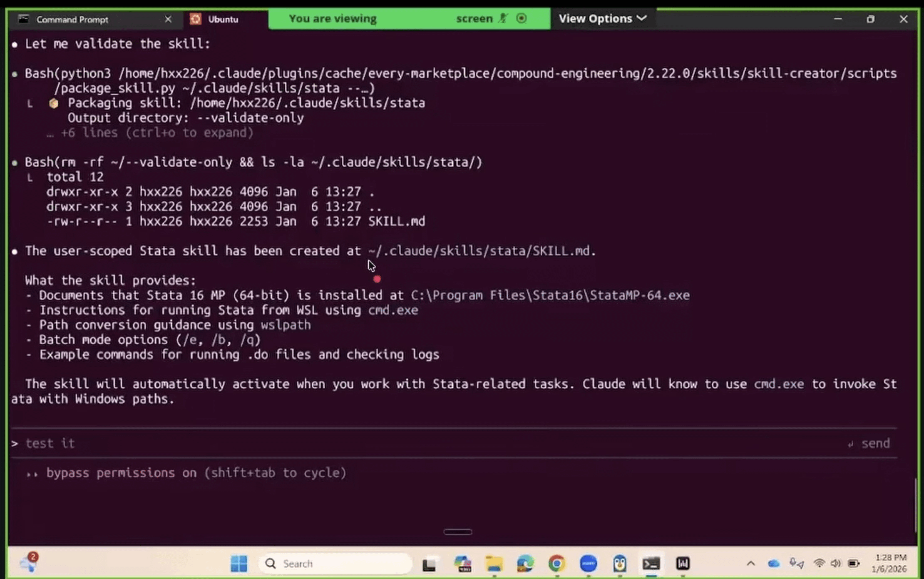Click the send hint at prompt right
The width and height of the screenshot is (924, 579).
(869, 443)
